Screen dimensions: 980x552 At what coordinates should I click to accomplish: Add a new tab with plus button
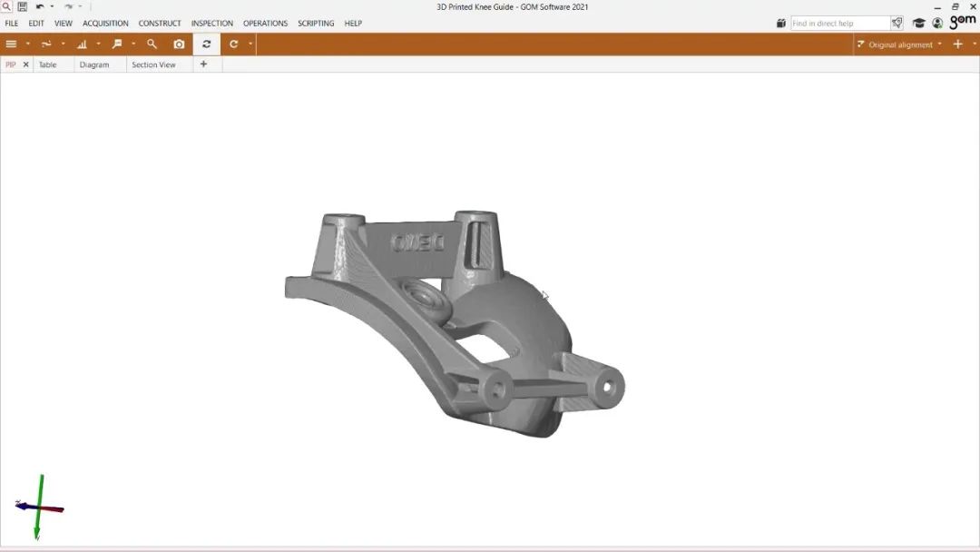tap(204, 64)
